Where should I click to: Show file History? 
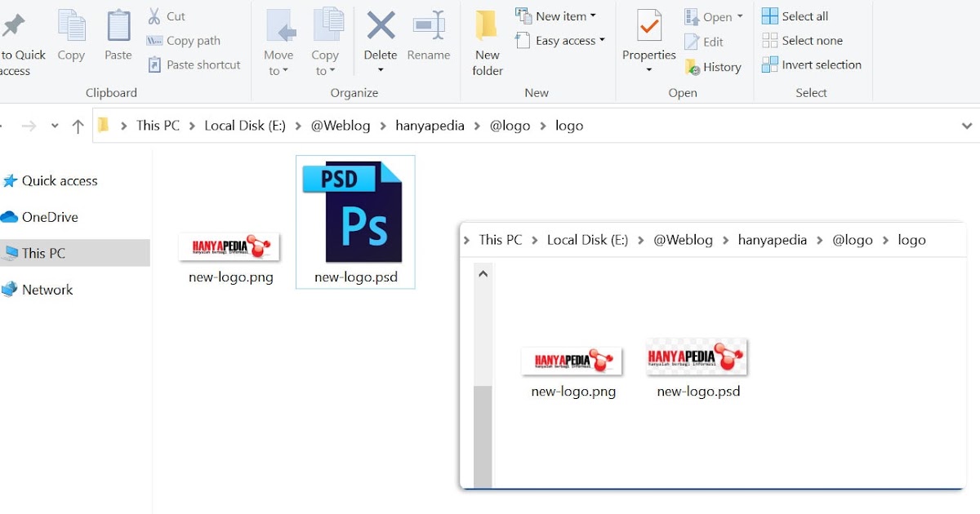pyautogui.click(x=713, y=67)
